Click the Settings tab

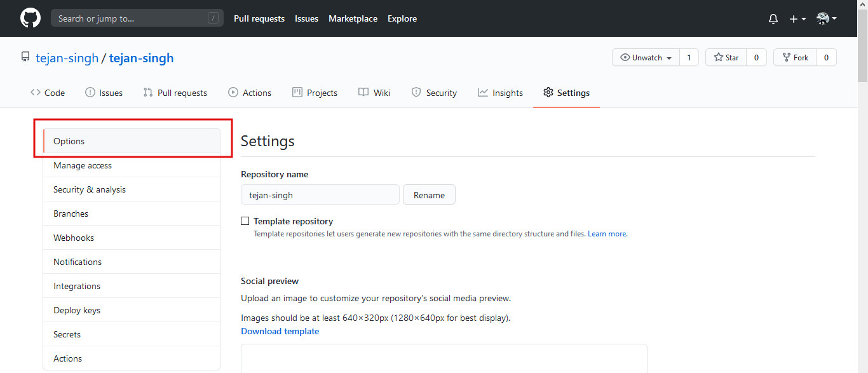coord(566,93)
